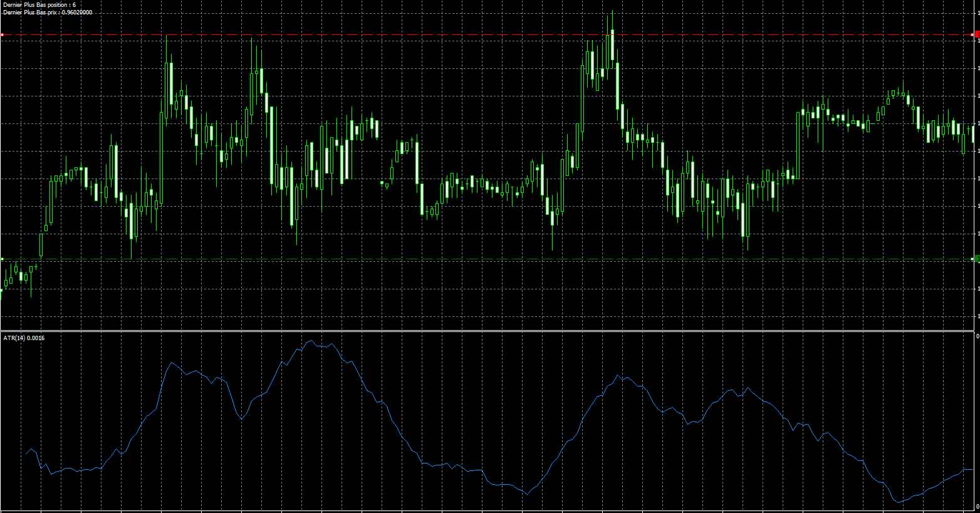The height and width of the screenshot is (513, 980).
Task: Click the "Dernier Plus Bas position : 6" label
Action: (x=39, y=5)
